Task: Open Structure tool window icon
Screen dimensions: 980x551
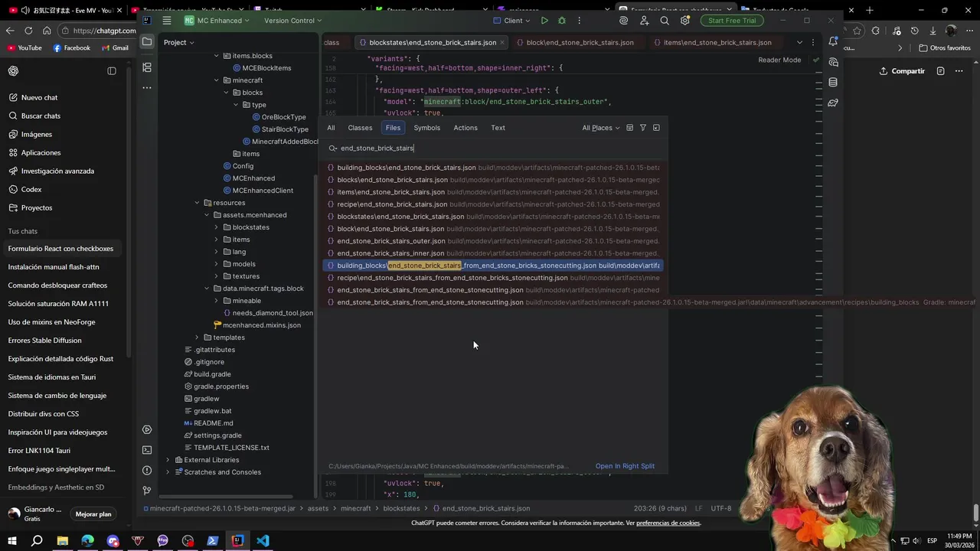Action: tap(147, 67)
